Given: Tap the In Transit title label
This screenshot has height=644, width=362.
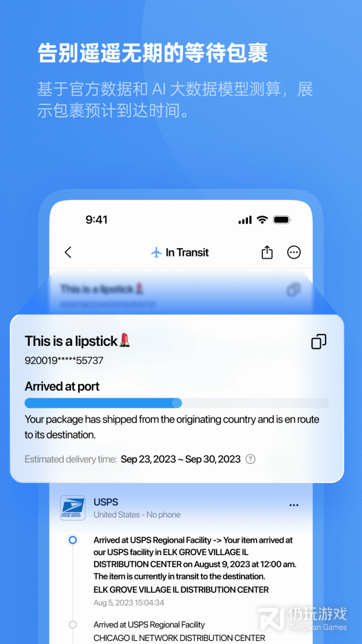Looking at the screenshot, I should point(187,252).
